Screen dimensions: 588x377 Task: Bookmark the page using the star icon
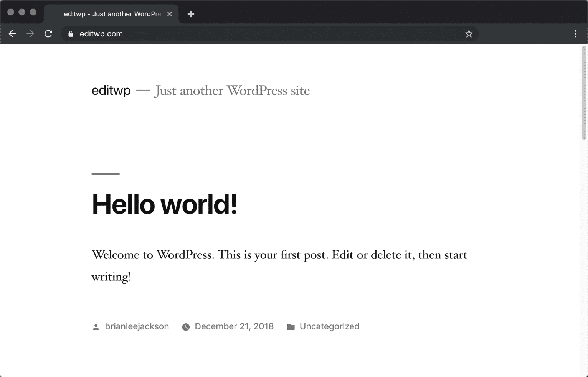(468, 34)
